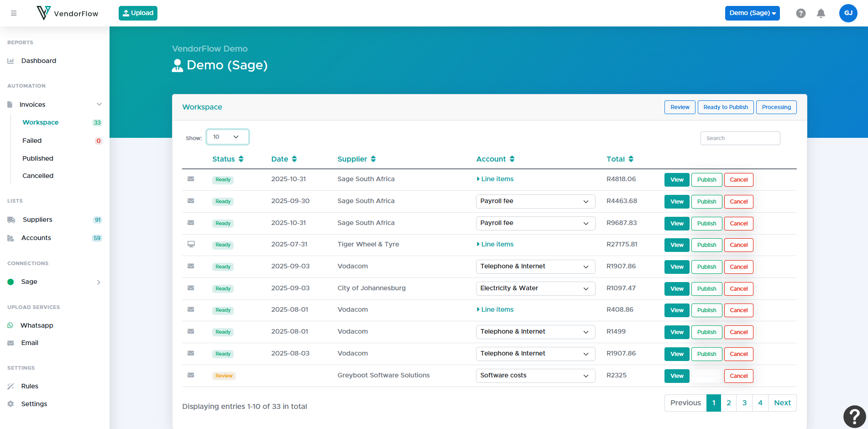Filter by Ready to Publish tab
Viewport: 868px width, 429px height.
pos(726,107)
